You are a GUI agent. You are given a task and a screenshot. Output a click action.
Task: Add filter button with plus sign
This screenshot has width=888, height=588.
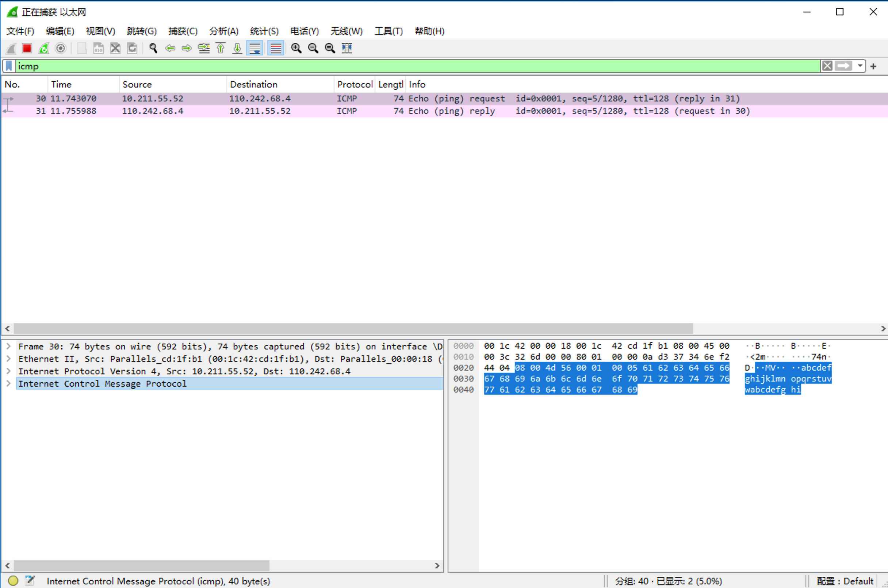(x=874, y=66)
